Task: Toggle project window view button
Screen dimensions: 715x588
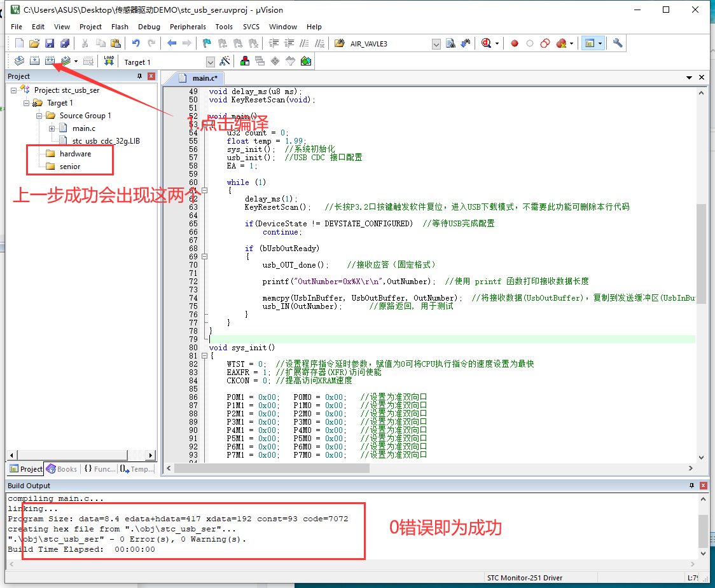Action: pos(590,43)
